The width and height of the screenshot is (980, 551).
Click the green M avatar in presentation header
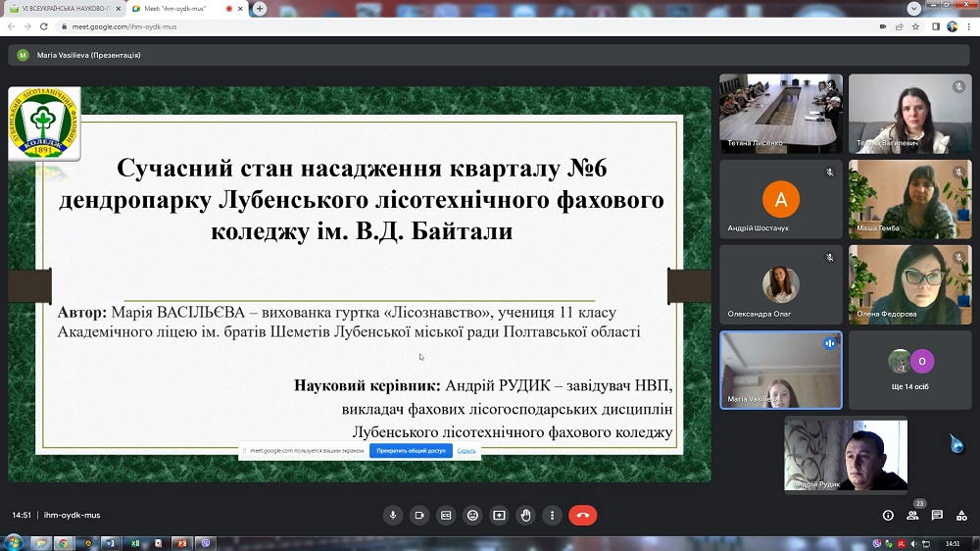click(x=24, y=55)
